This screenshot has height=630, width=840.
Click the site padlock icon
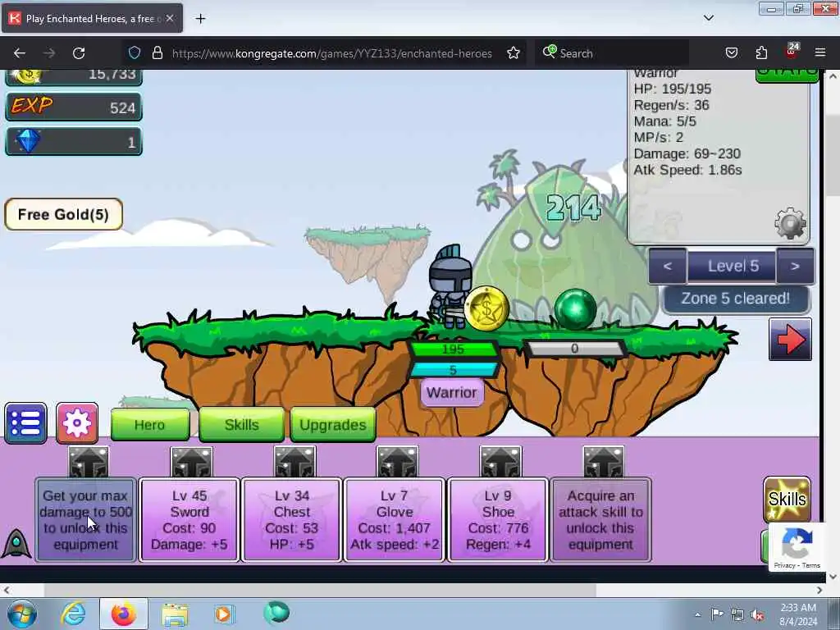point(157,52)
